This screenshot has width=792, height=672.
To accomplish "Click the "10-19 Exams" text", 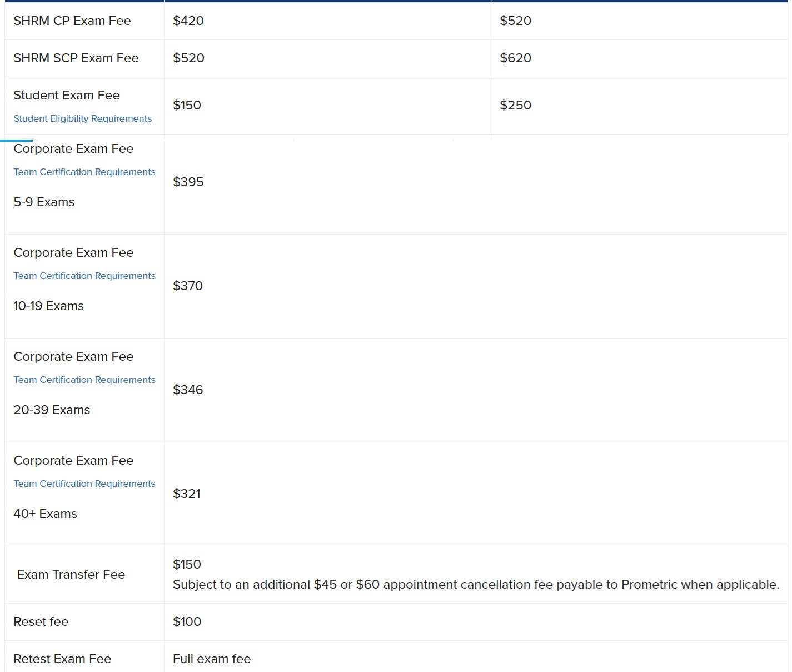I will tap(48, 306).
